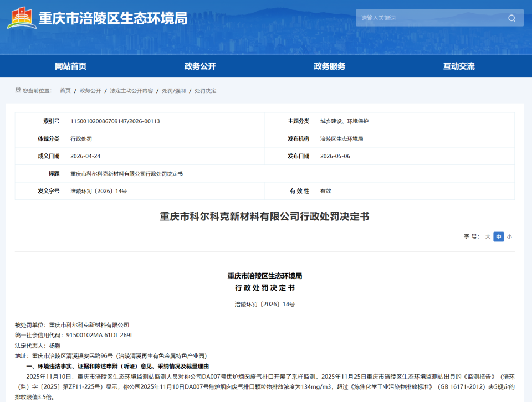Go to 政务公开 in breadcrumb
Viewport: 532px width, 402px height.
pyautogui.click(x=90, y=90)
